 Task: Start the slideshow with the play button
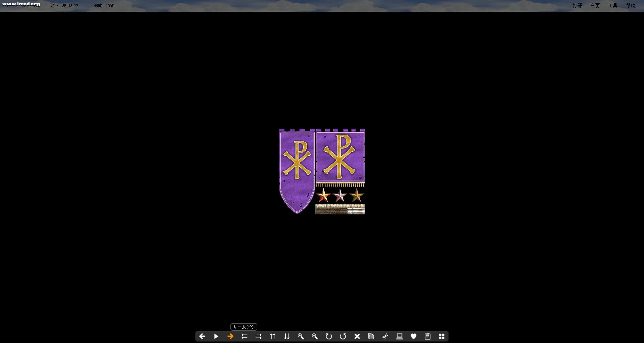point(216,336)
